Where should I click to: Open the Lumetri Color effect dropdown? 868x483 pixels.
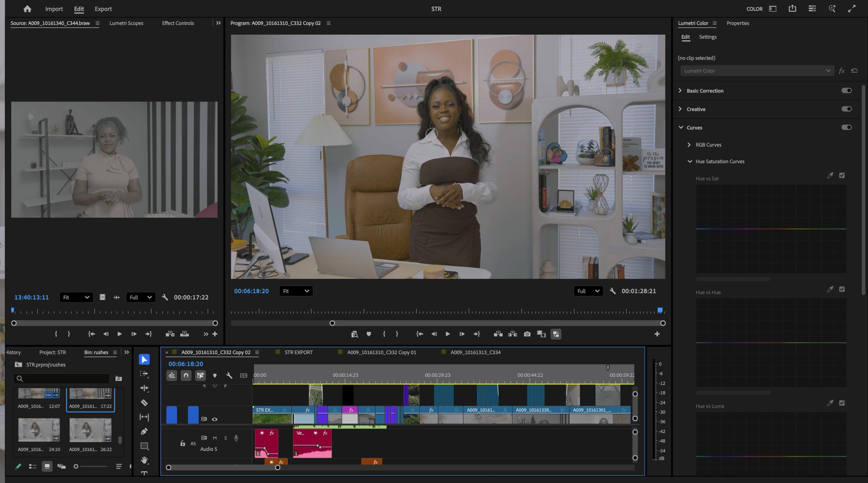click(757, 71)
